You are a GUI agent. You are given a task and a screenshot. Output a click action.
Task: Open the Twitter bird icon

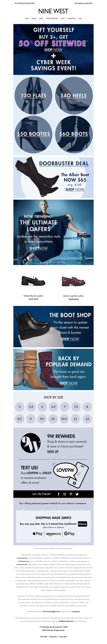pyautogui.click(x=77, y=494)
